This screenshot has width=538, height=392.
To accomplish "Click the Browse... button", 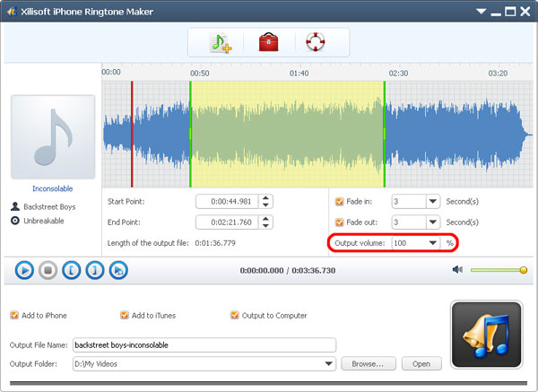I will (369, 364).
